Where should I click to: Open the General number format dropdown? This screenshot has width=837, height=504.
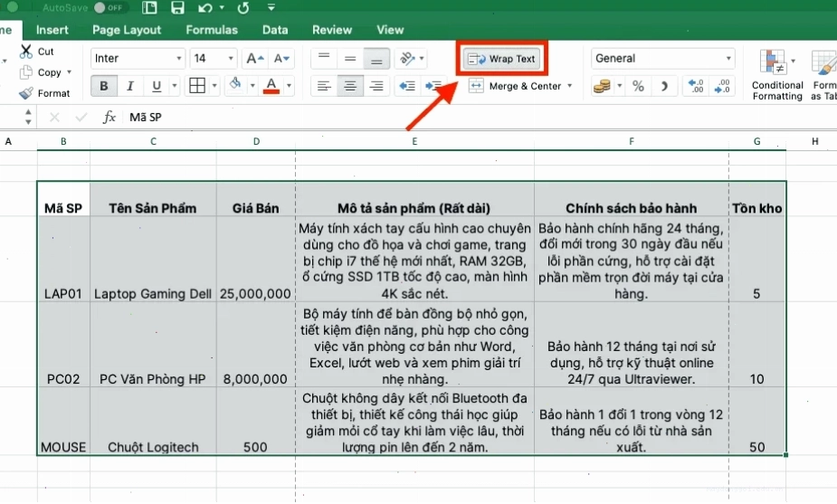(663, 58)
